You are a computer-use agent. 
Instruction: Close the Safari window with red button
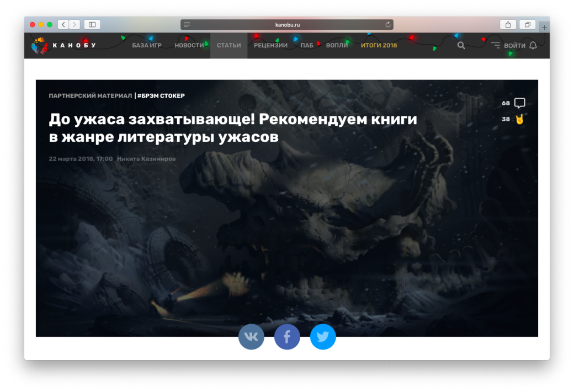[32, 24]
